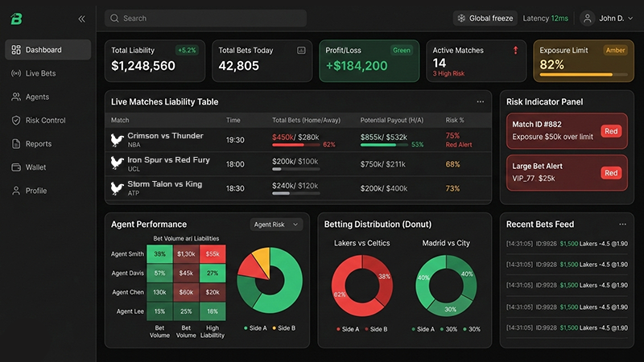Collapse the sidebar with double chevron
The height and width of the screenshot is (362, 644).
coord(82,19)
